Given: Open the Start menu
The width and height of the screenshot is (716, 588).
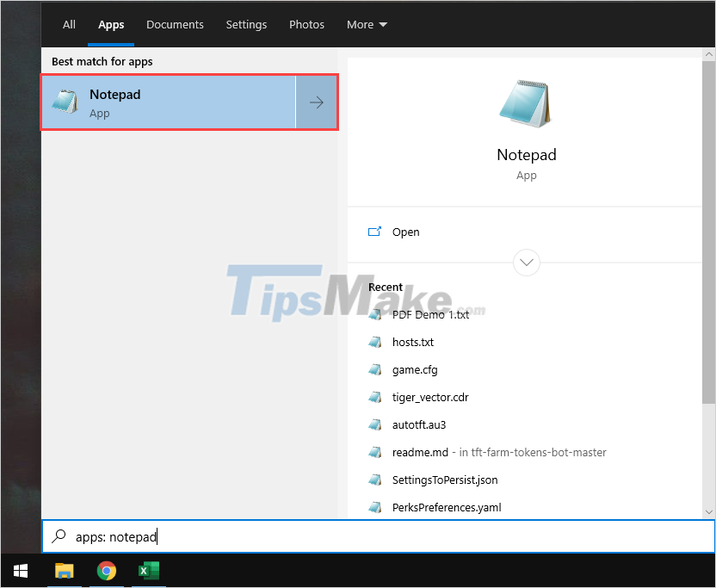Looking at the screenshot, I should (x=20, y=570).
